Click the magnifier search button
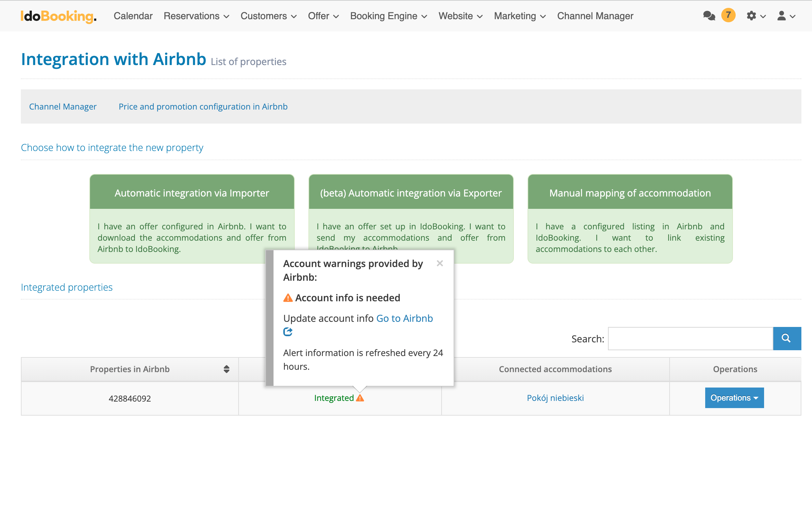 (x=787, y=339)
